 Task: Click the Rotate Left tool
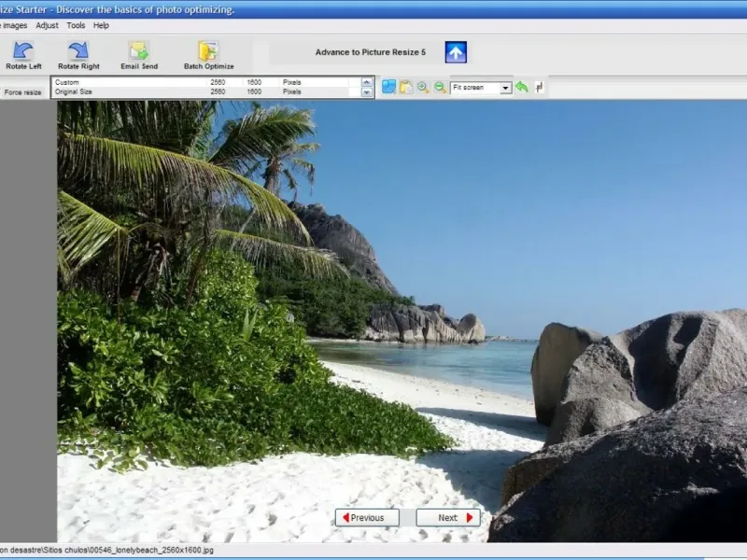point(23,56)
